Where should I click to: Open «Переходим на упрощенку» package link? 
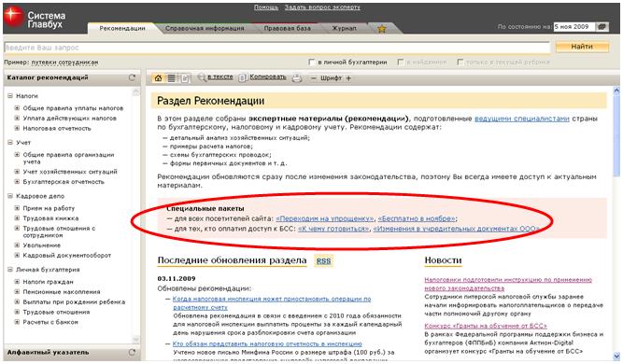[x=325, y=218]
